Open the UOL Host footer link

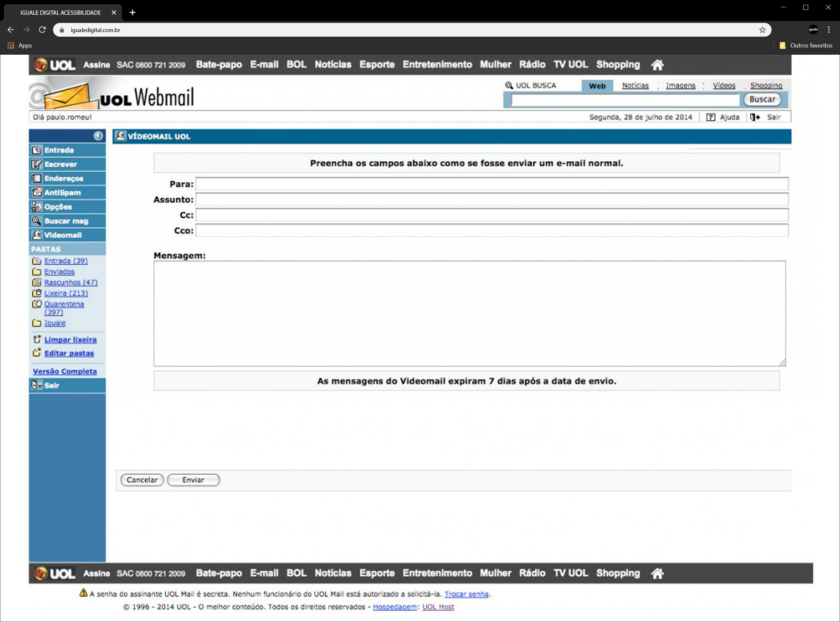tap(438, 607)
